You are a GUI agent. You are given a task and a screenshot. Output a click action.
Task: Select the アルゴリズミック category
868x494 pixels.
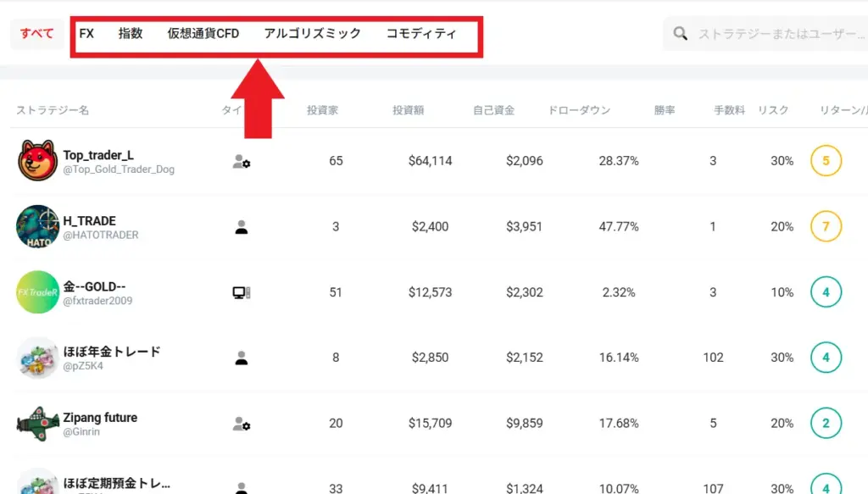tap(313, 34)
